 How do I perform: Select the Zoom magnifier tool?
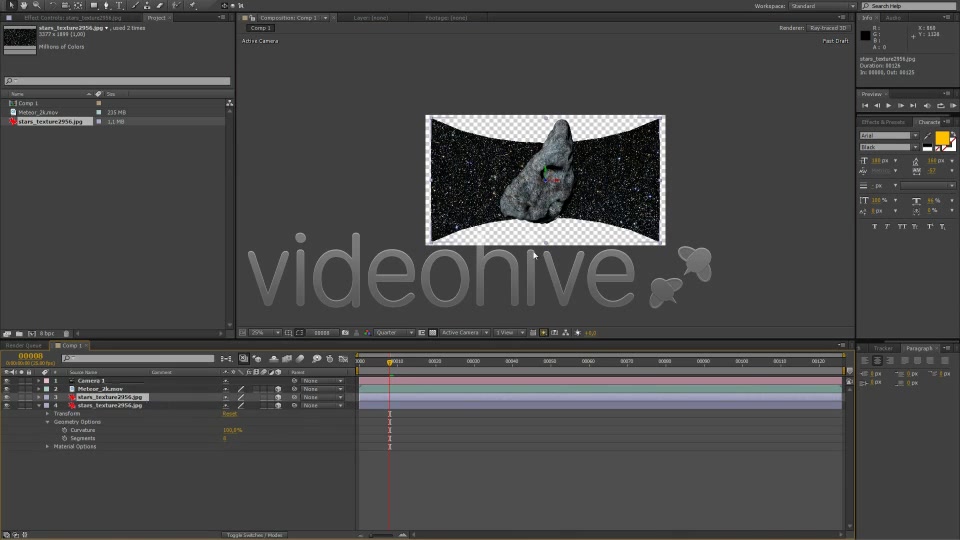point(36,6)
